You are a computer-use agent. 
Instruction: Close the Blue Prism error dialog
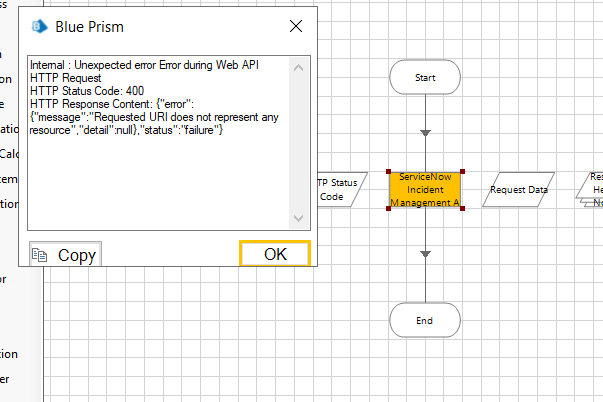[296, 26]
